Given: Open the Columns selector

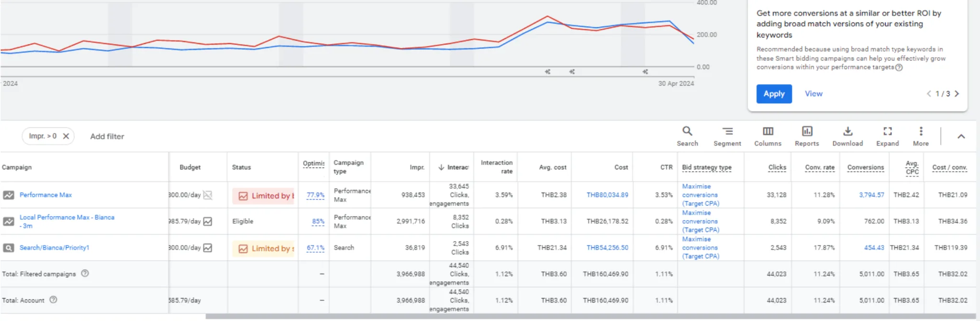Looking at the screenshot, I should (768, 136).
